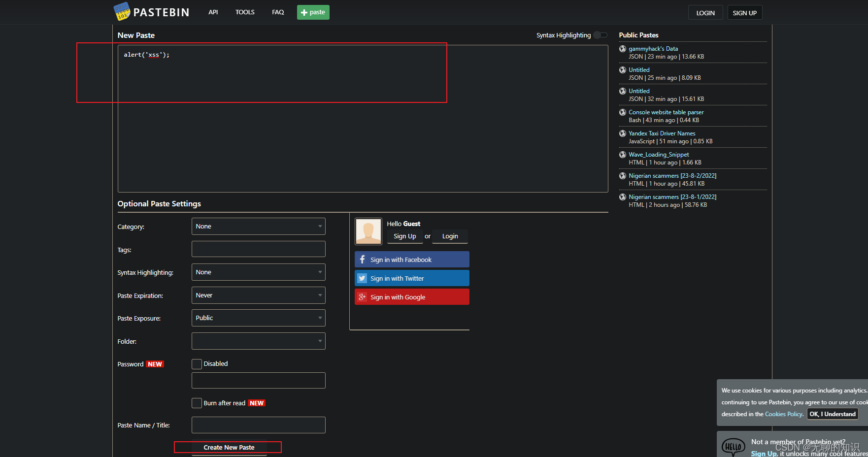This screenshot has height=457, width=868.
Task: Click Sign Up next to guest avatar
Action: (x=405, y=236)
